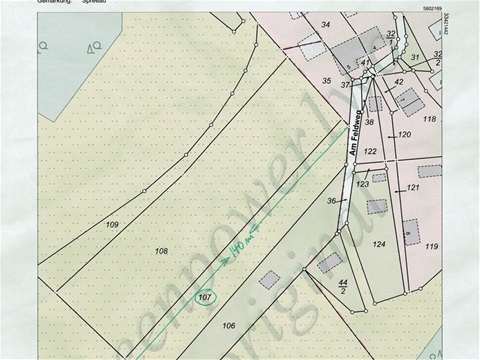
Task: Select parcel number 122
Action: point(370,151)
